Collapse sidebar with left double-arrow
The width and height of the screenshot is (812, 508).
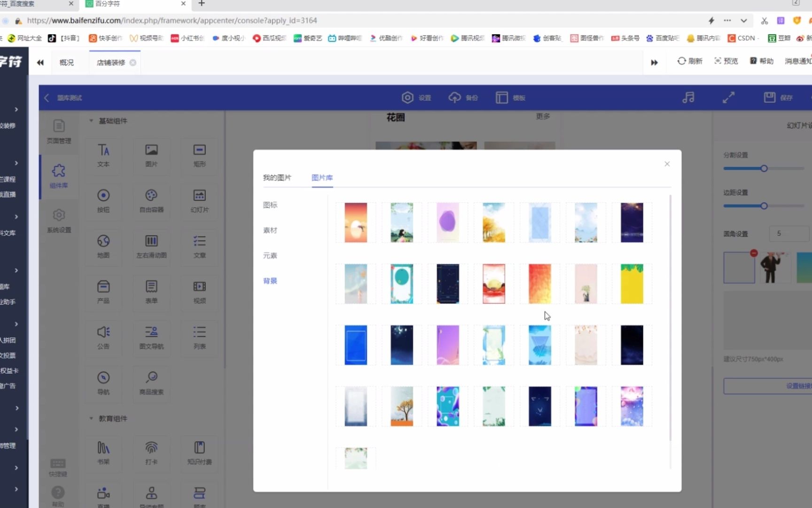tap(40, 62)
